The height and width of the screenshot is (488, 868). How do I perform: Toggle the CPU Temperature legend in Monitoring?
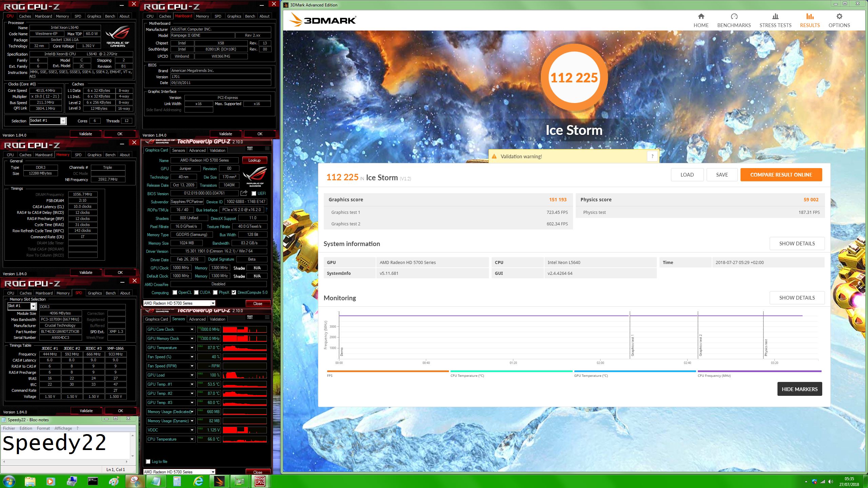tap(511, 373)
